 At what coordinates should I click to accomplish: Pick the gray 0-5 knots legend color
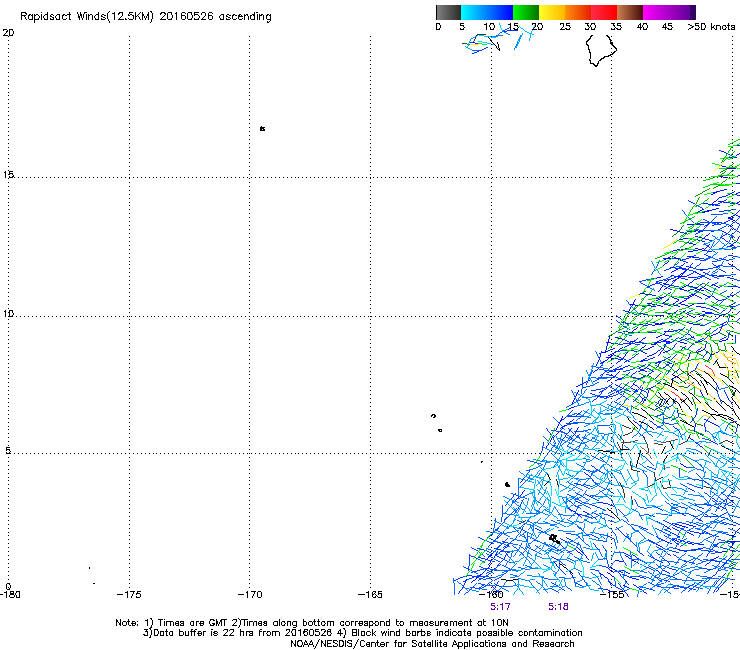click(x=448, y=12)
